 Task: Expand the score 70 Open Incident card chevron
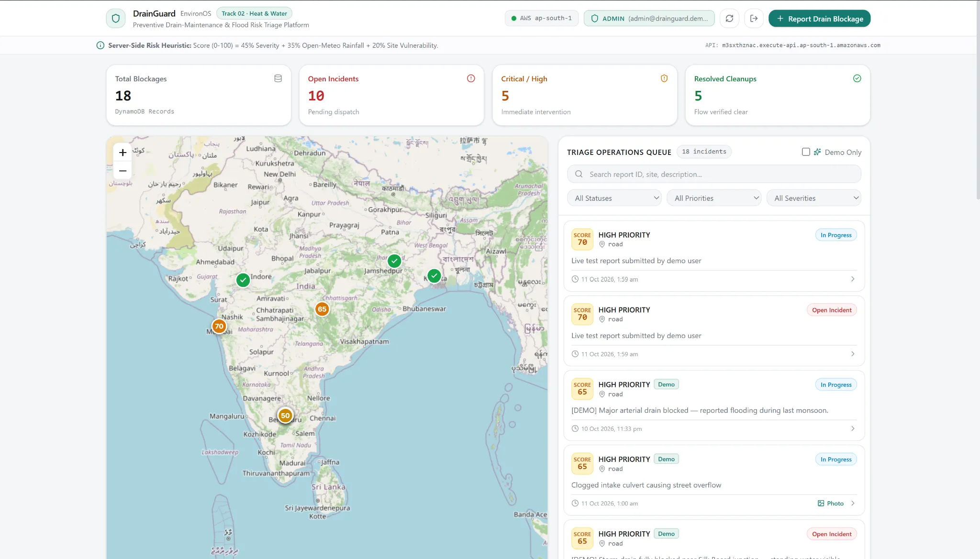pos(853,354)
